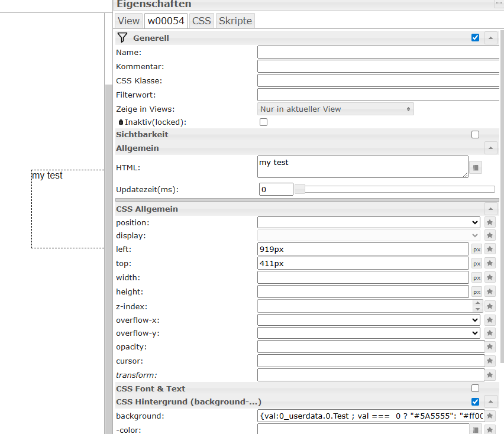
Task: Click the Updatezeit slider track
Action: coord(396,189)
